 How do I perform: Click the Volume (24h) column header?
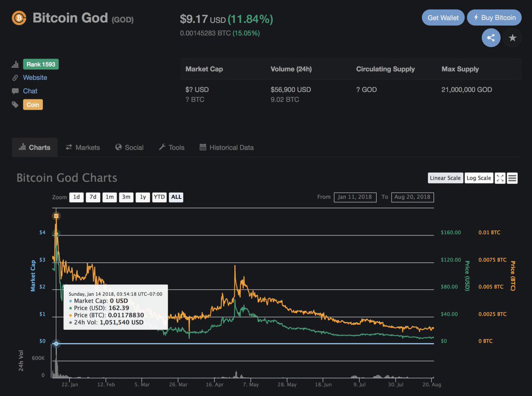point(291,69)
